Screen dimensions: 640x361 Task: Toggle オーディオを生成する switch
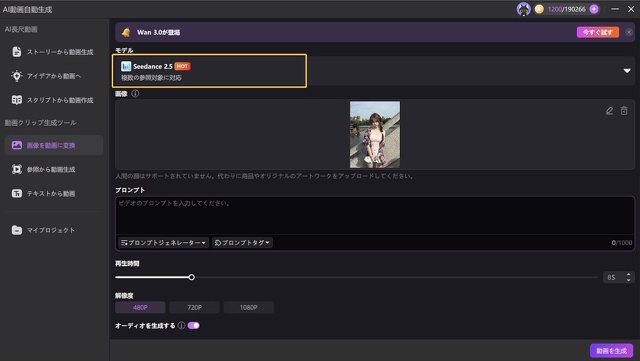pos(193,325)
